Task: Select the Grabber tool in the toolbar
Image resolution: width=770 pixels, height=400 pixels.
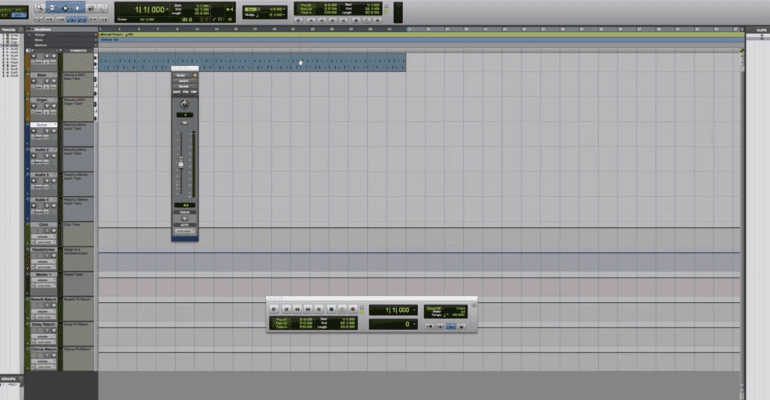Action: pyautogui.click(x=78, y=8)
